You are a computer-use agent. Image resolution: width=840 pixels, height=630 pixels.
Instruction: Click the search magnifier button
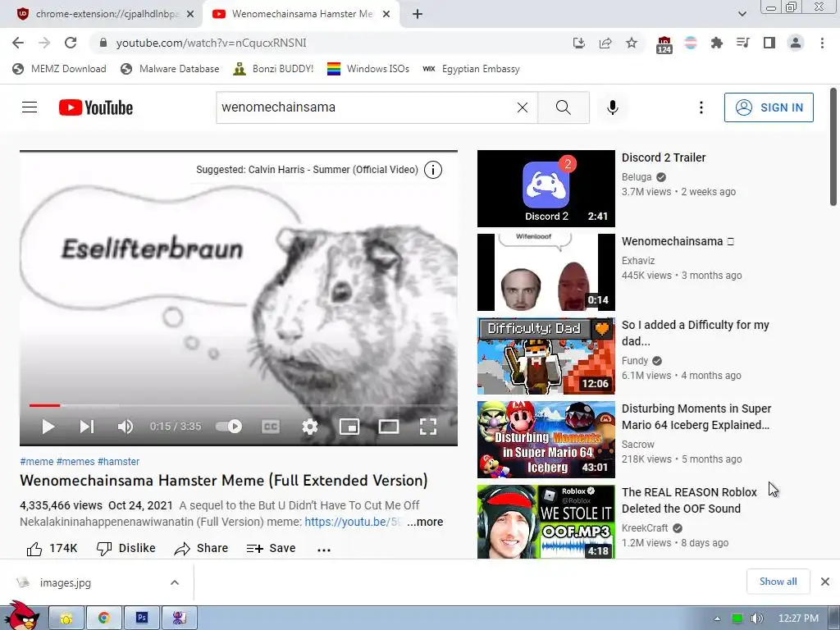click(564, 107)
